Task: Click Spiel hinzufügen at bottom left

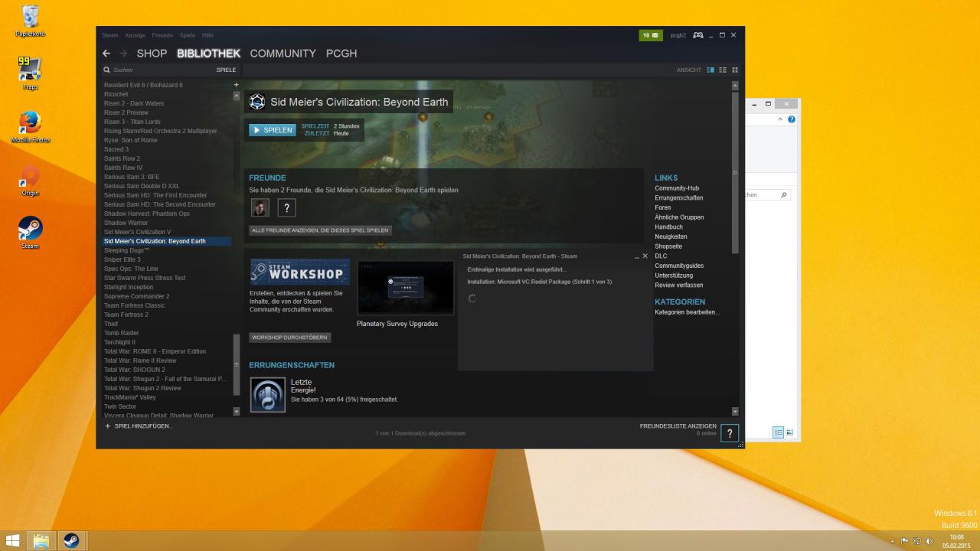Action: [x=139, y=425]
